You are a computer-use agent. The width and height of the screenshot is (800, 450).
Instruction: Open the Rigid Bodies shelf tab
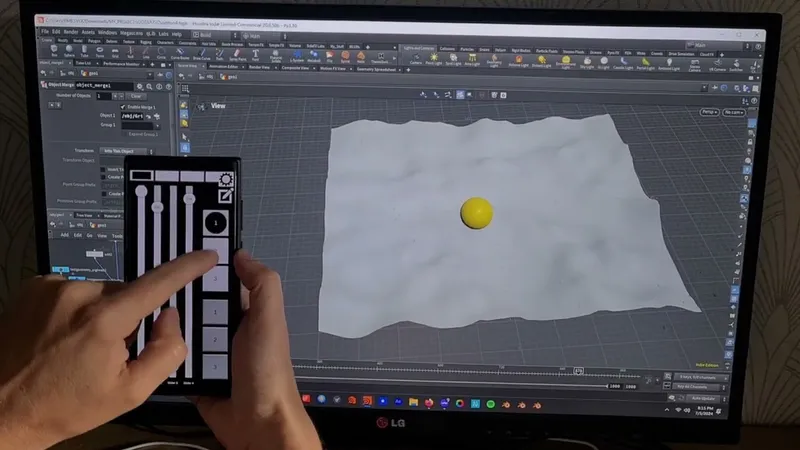[x=520, y=51]
